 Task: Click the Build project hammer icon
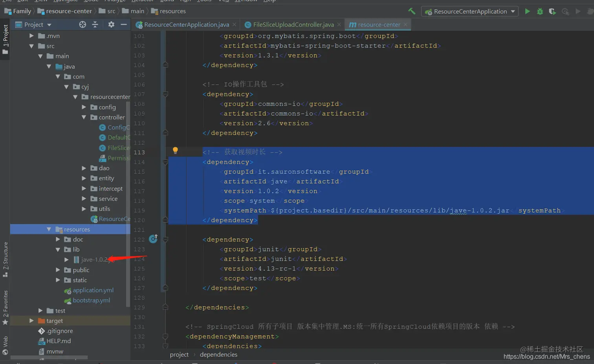[x=412, y=11]
